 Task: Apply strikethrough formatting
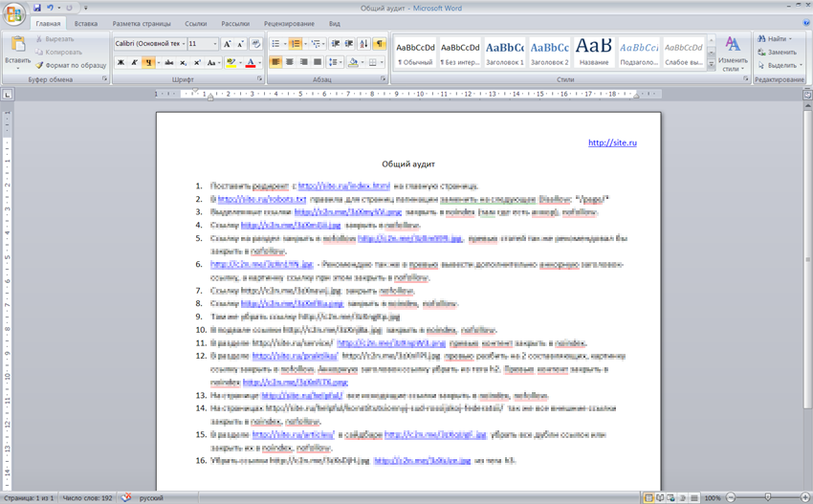(169, 62)
